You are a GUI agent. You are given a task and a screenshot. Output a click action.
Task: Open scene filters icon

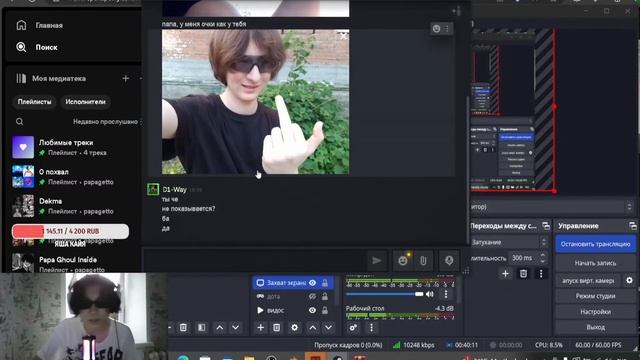point(202,327)
